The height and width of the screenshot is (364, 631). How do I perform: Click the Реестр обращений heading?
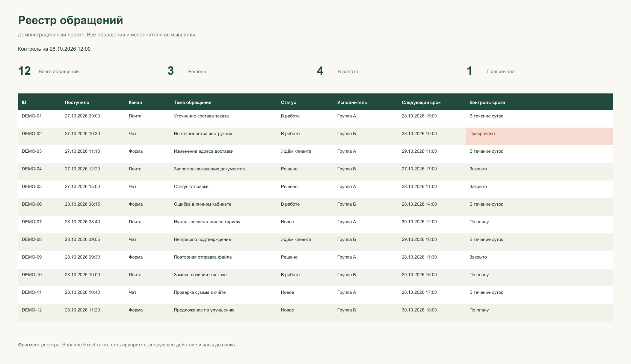(x=71, y=20)
